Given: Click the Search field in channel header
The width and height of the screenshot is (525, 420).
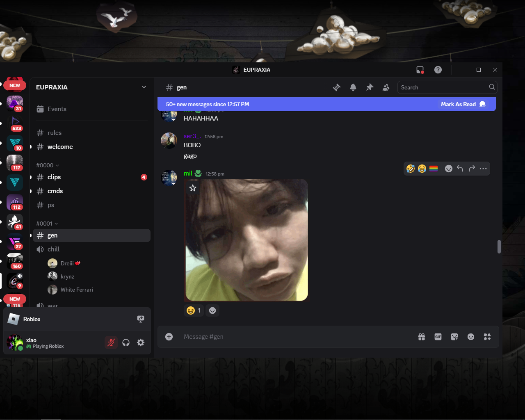Looking at the screenshot, I should 447,87.
